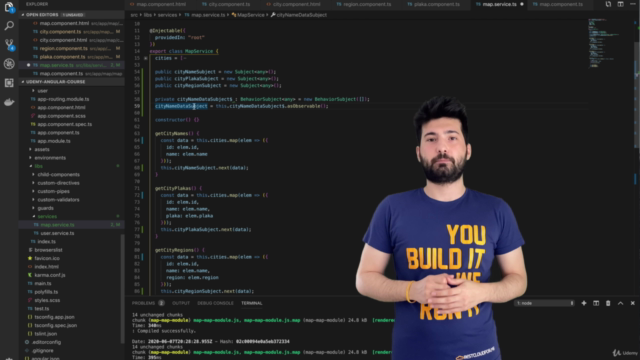Open the Explorer view in activity bar
This screenshot has width=640, height=360.
click(9, 7)
